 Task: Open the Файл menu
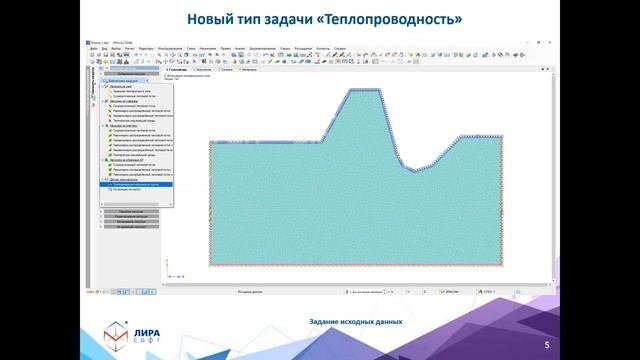pos(93,49)
